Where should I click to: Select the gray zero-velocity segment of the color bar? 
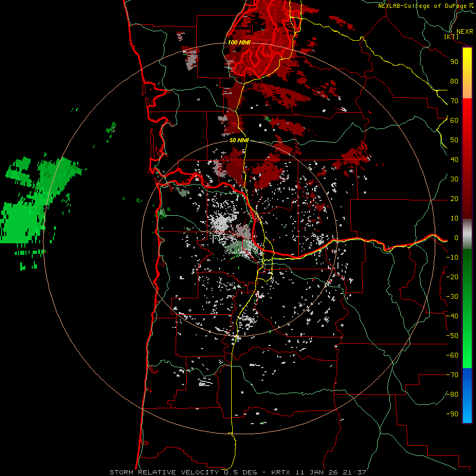pyautogui.click(x=467, y=234)
